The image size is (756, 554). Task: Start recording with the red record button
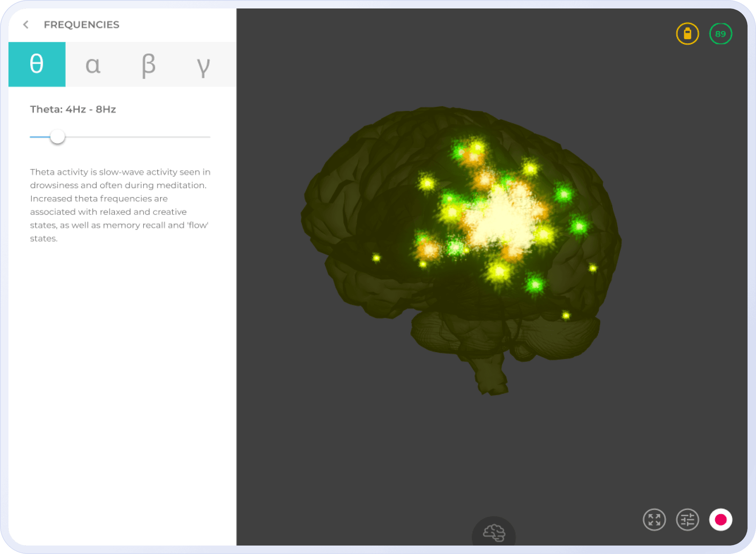720,519
